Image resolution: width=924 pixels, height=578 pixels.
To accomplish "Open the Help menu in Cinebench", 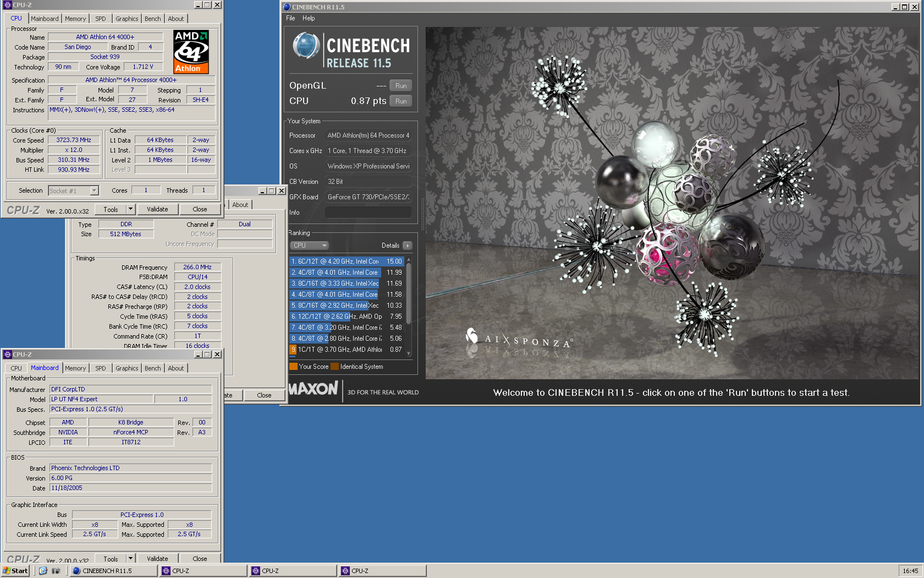I will click(x=309, y=18).
